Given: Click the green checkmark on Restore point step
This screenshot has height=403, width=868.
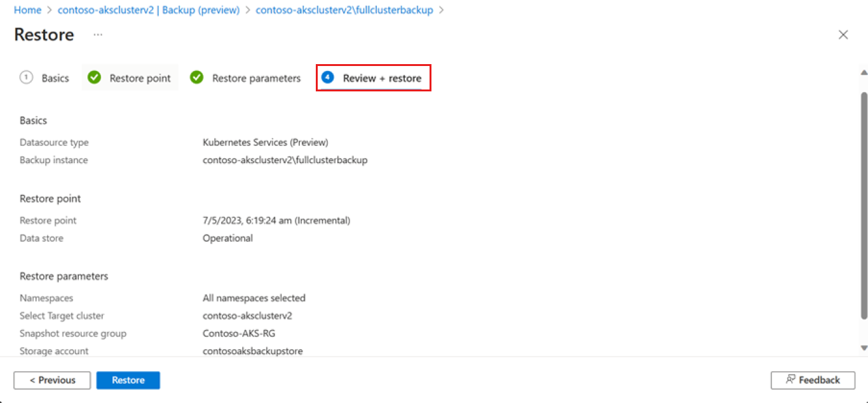Looking at the screenshot, I should [93, 77].
